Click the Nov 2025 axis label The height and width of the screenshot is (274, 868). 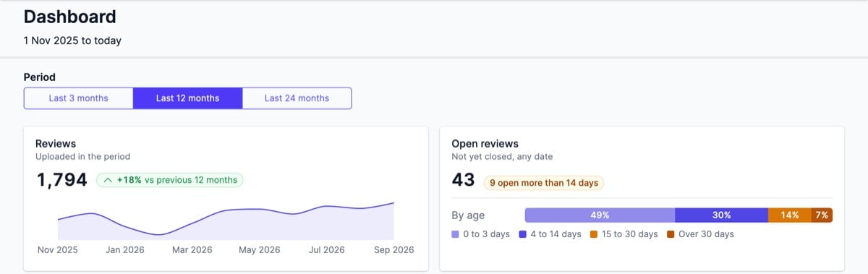click(58, 250)
